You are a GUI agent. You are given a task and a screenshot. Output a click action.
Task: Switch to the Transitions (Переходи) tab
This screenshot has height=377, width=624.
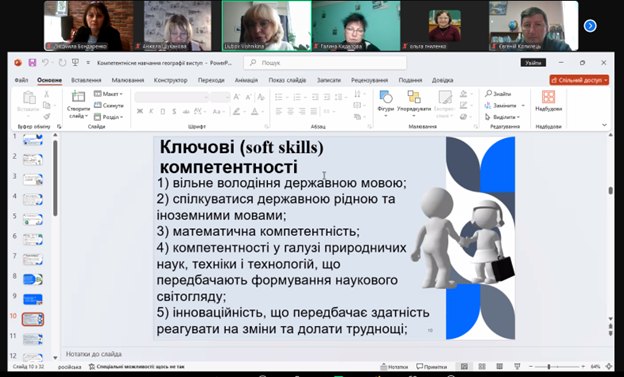[x=211, y=80]
